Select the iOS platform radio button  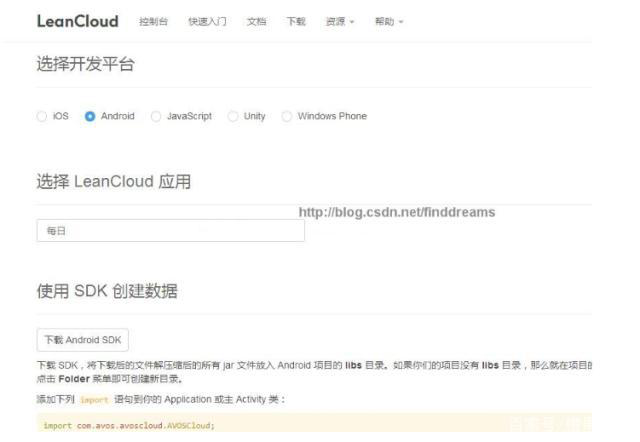(x=42, y=116)
